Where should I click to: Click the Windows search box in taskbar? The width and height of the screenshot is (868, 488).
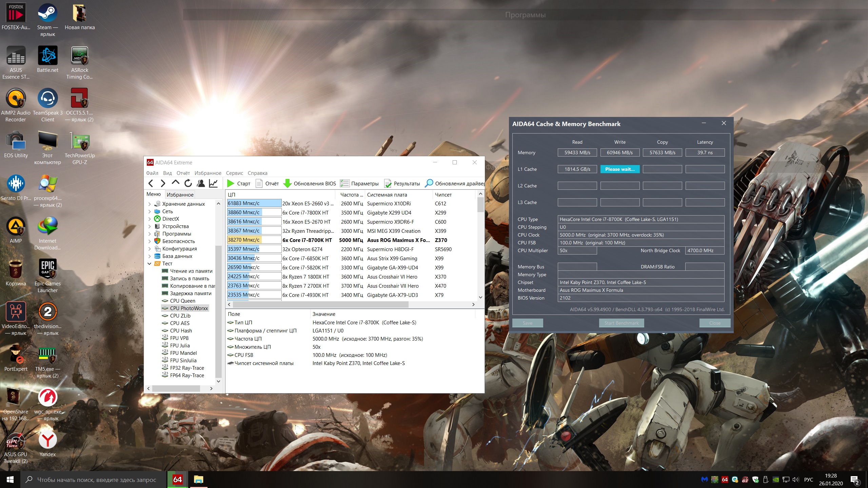(x=97, y=480)
